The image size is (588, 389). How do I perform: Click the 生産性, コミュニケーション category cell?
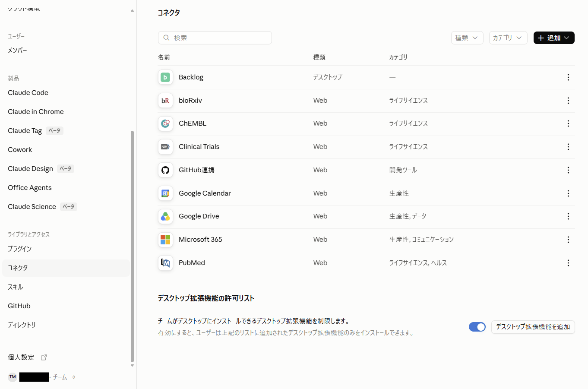click(x=421, y=240)
